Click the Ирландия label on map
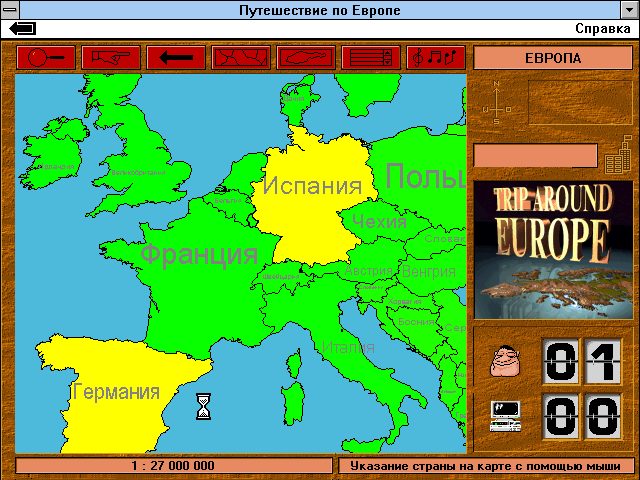Viewport: 640px width, 480px height. (56, 167)
